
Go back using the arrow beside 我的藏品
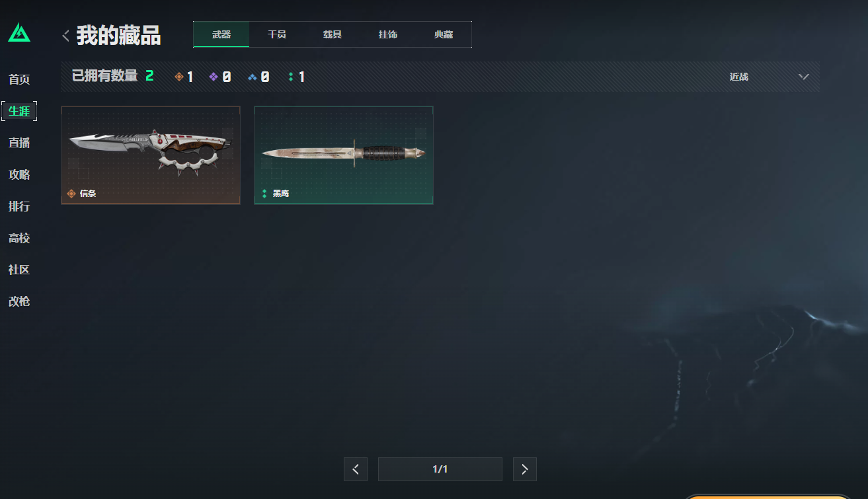point(65,36)
